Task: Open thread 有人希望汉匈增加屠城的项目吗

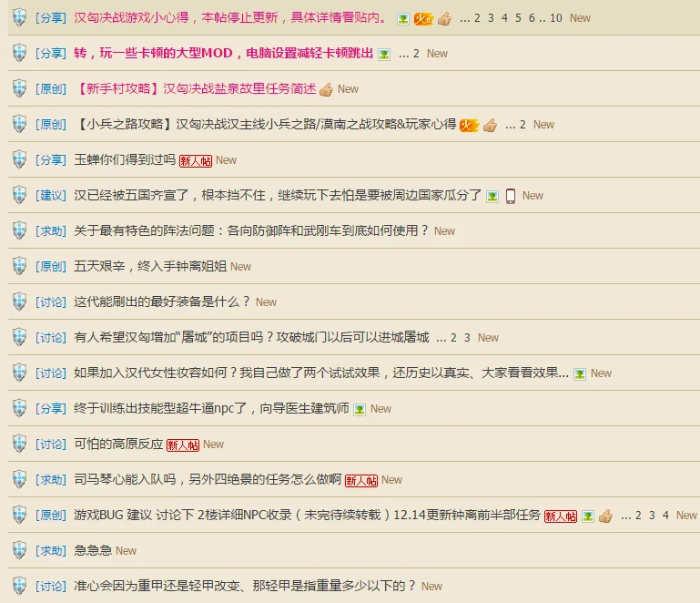Action: tap(252, 337)
